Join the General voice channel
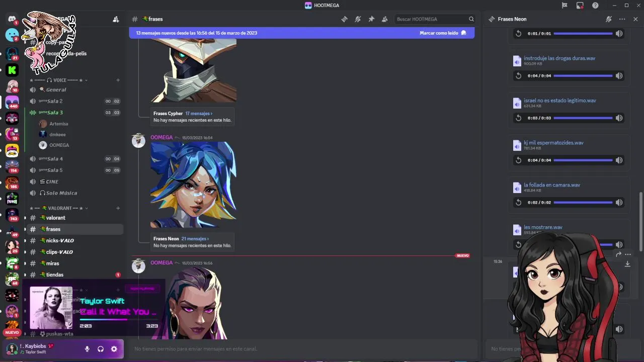The image size is (644, 362). coord(75,89)
